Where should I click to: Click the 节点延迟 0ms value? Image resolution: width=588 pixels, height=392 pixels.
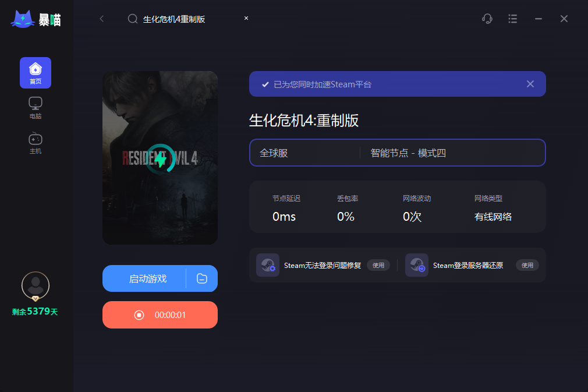[x=284, y=217]
